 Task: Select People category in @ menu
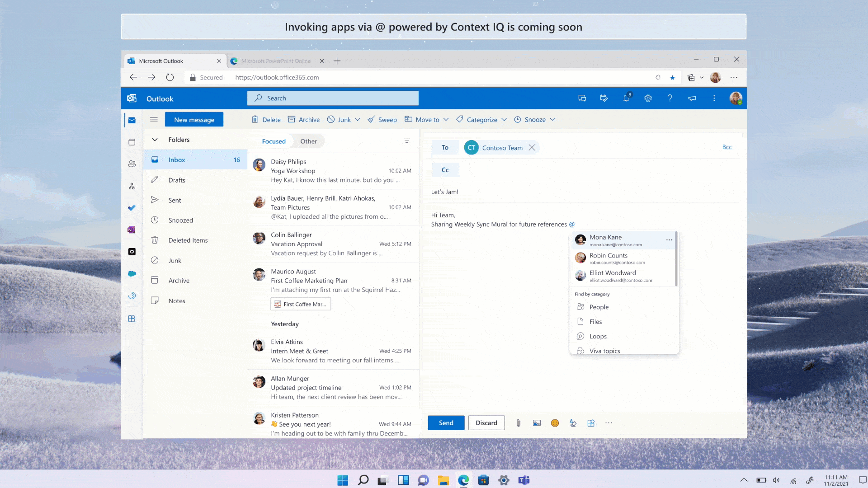599,306
